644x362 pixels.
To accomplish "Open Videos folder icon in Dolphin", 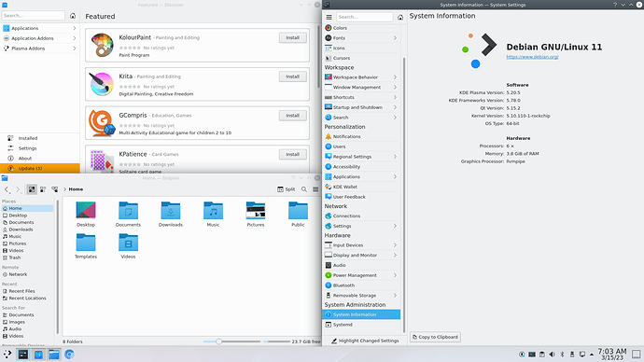I will point(128,242).
